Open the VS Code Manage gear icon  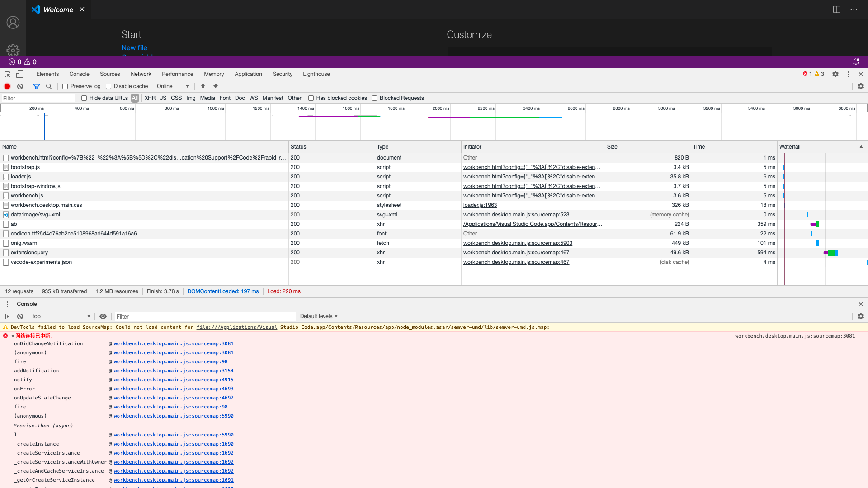tap(13, 50)
